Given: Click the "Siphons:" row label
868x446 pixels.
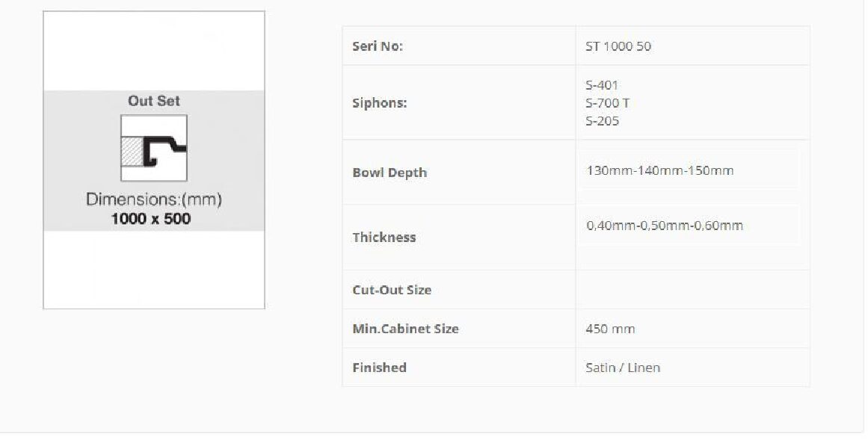Looking at the screenshot, I should pyautogui.click(x=380, y=103).
